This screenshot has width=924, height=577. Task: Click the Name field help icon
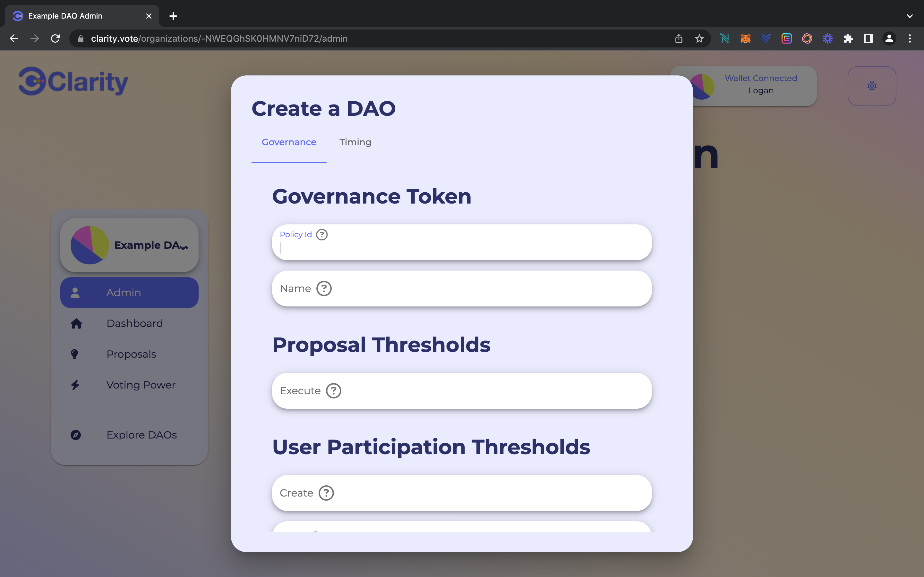tap(324, 288)
